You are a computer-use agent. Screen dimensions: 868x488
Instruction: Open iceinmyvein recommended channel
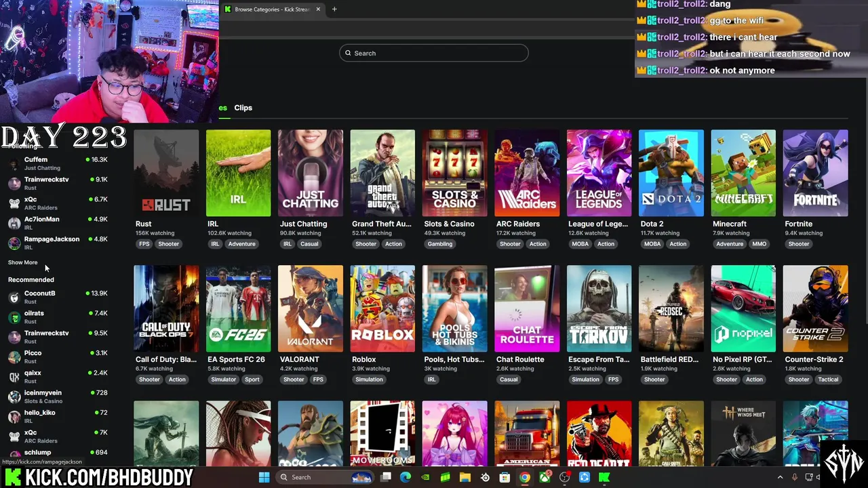(x=58, y=396)
